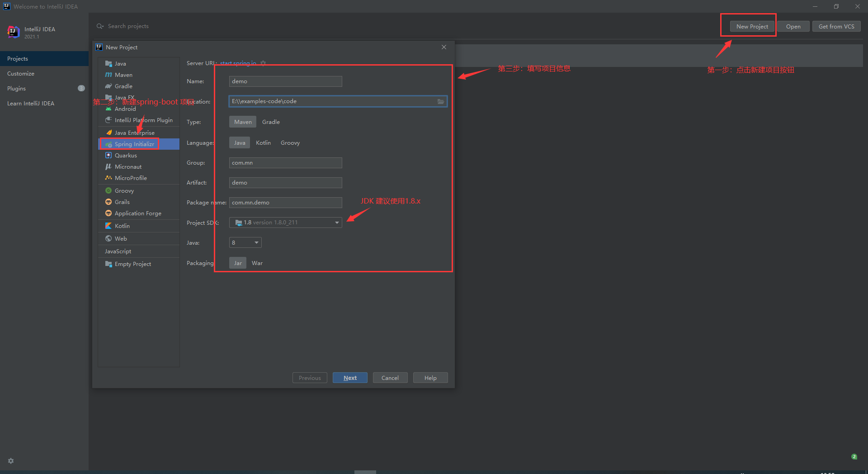Click the Web globe icon

click(x=108, y=239)
